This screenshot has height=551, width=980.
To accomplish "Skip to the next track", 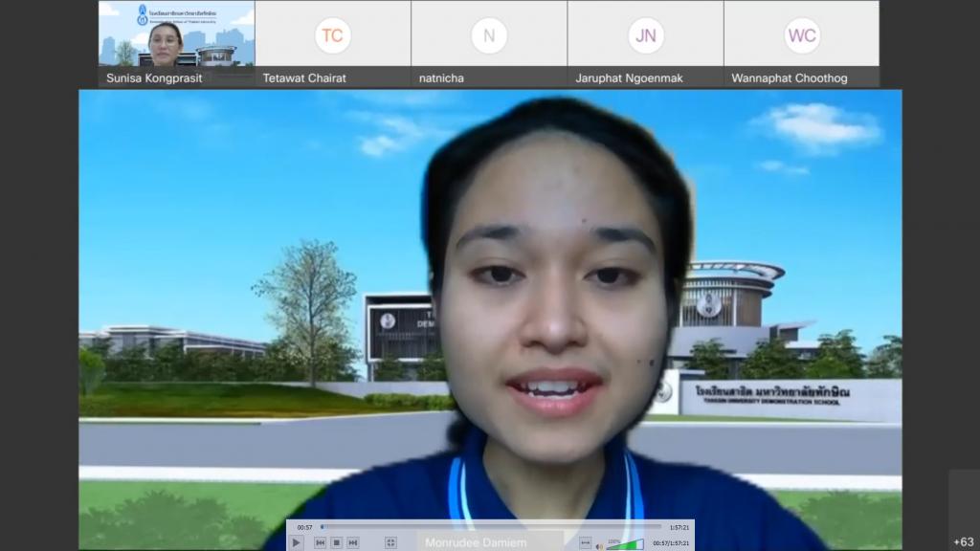I will tap(352, 543).
